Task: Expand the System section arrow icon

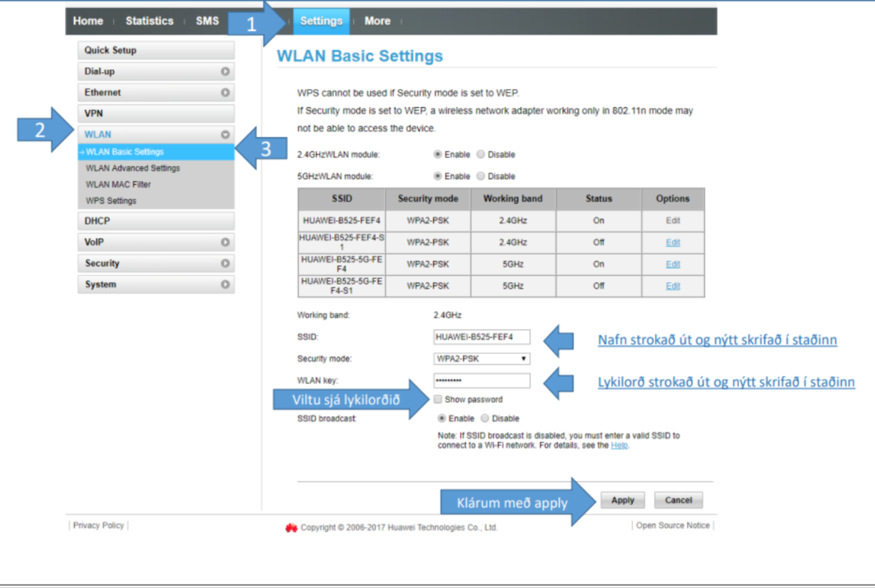Action: tap(225, 285)
